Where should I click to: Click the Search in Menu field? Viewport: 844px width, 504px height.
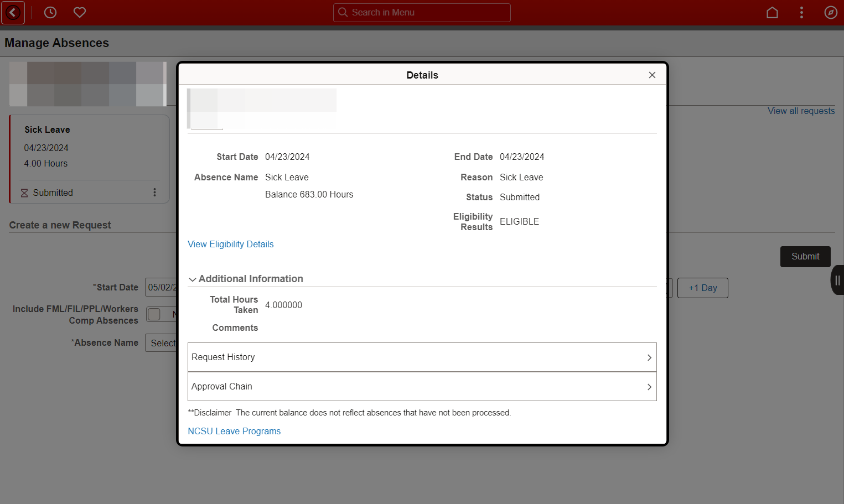pyautogui.click(x=422, y=13)
